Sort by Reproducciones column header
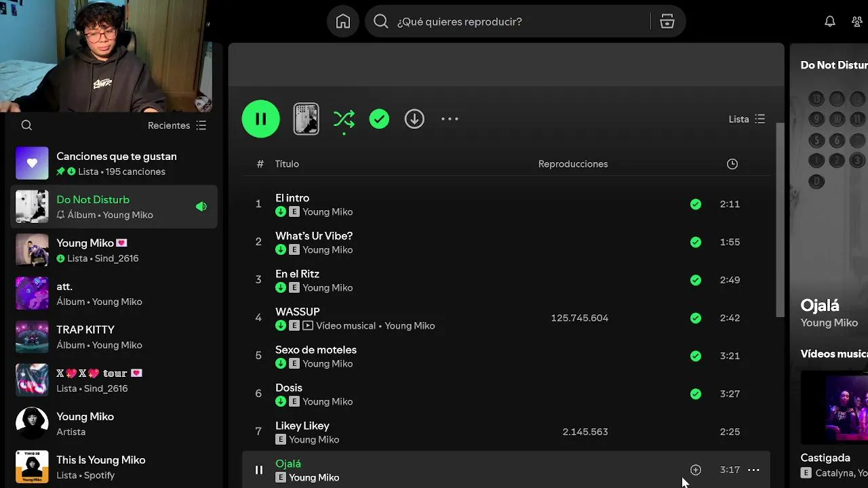This screenshot has height=488, width=868. tap(573, 164)
